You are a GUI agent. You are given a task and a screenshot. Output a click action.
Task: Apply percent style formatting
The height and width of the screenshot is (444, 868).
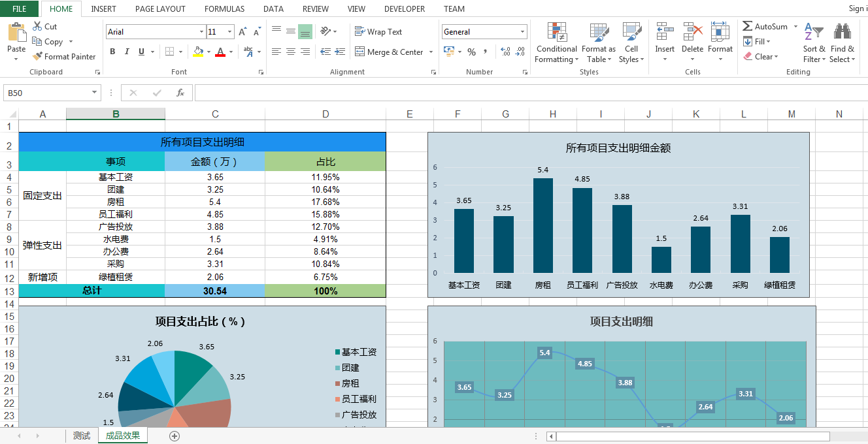(x=471, y=52)
